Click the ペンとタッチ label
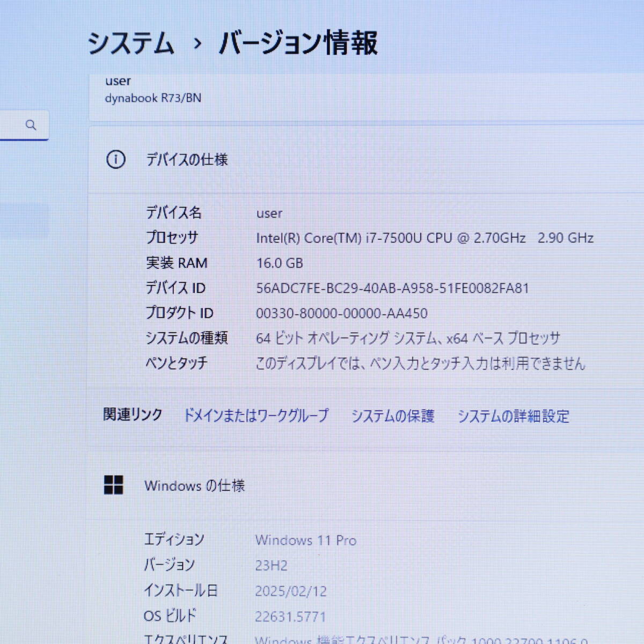Screen dimensions: 644x644 pos(177,363)
